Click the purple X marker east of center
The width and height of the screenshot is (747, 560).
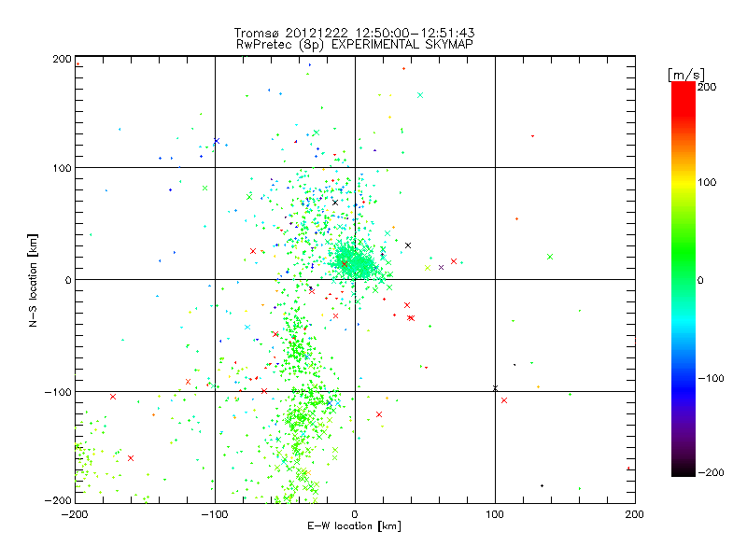point(441,267)
